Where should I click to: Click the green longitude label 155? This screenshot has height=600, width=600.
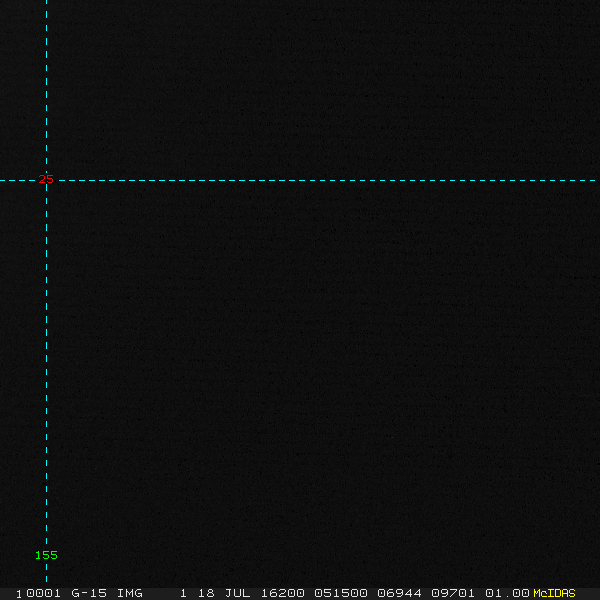(x=46, y=555)
